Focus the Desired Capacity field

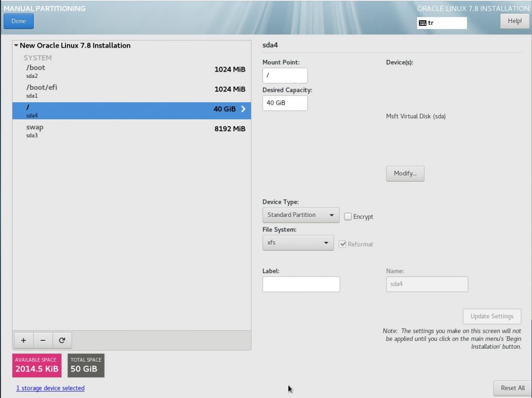[285, 103]
